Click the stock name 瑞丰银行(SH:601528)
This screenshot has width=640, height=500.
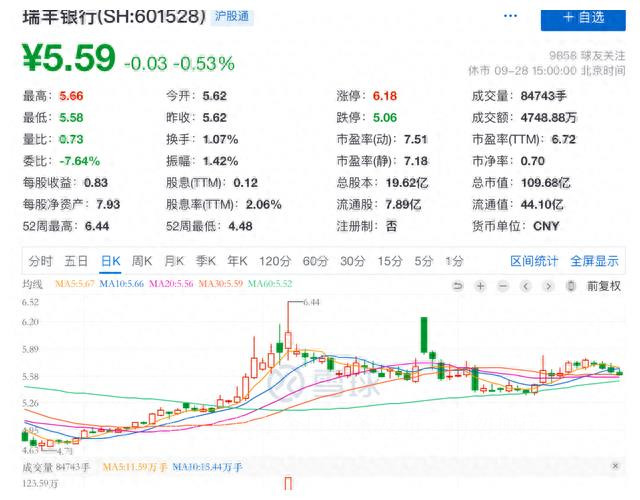pyautogui.click(x=114, y=17)
